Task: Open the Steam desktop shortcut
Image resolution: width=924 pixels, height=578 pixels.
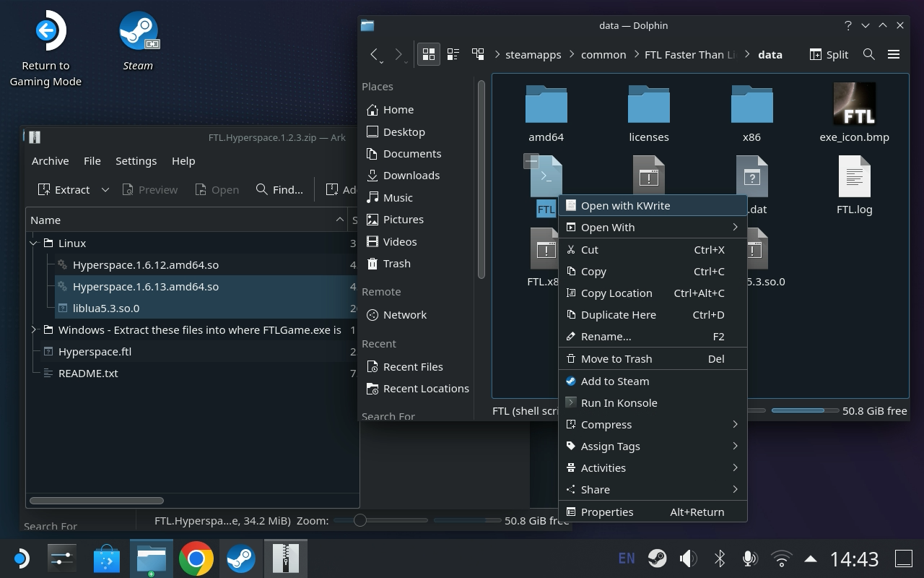Action: (x=138, y=41)
